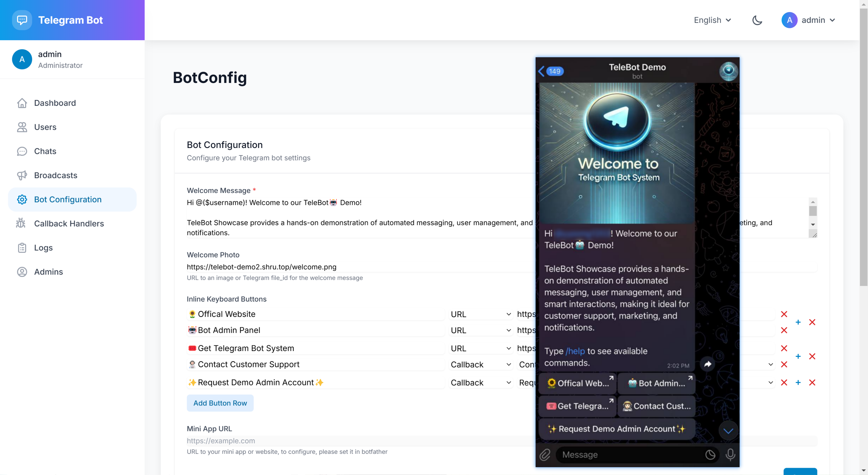This screenshot has height=475, width=868.
Task: Click the Welcome Message scrollbar up arrow
Action: point(812,202)
